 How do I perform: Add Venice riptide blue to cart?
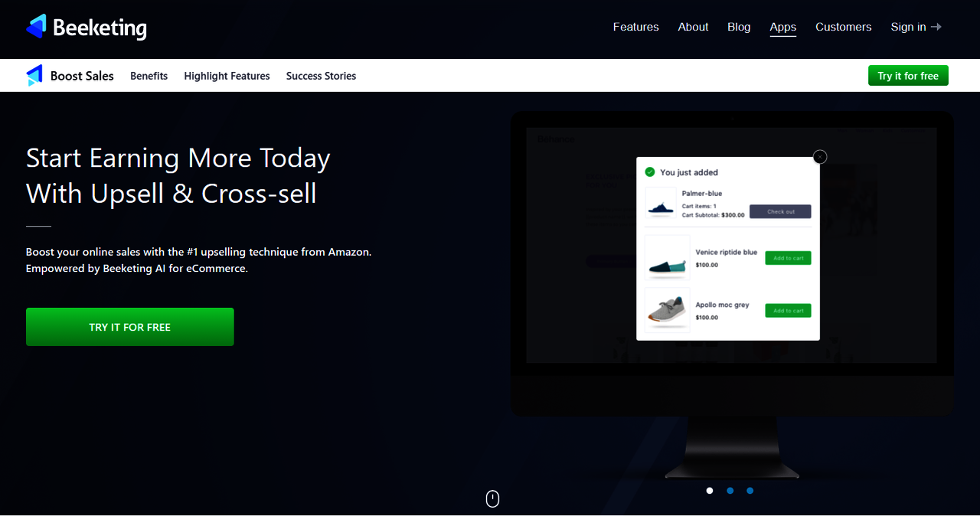pos(788,258)
